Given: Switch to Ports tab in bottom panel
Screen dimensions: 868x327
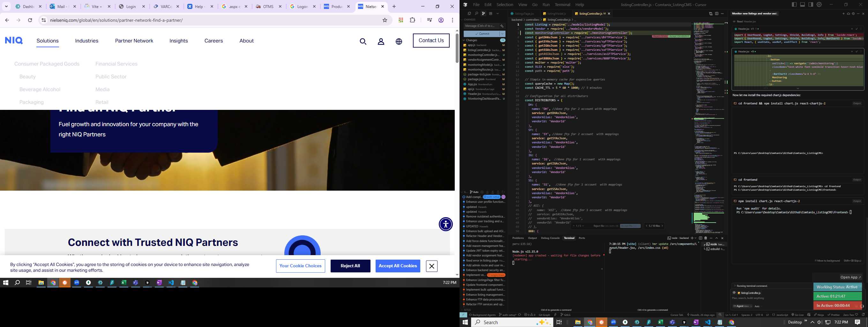Looking at the screenshot, I should [x=582, y=238].
